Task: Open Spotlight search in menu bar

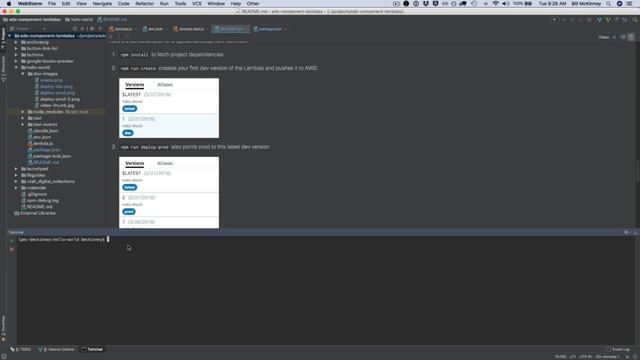Action: pyautogui.click(x=609, y=4)
